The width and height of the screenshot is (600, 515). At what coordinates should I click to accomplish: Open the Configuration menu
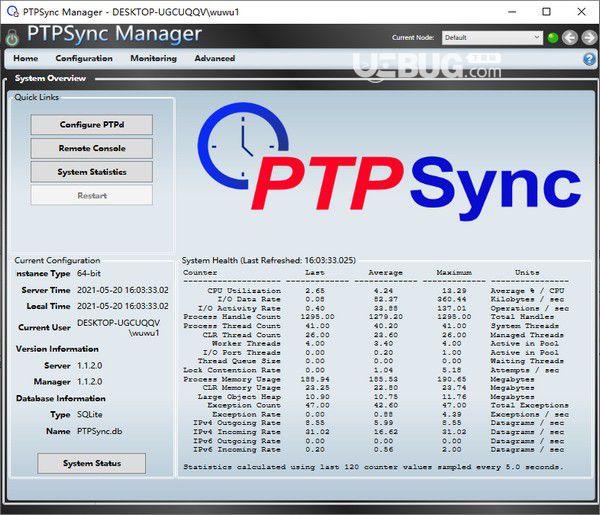coord(84,59)
